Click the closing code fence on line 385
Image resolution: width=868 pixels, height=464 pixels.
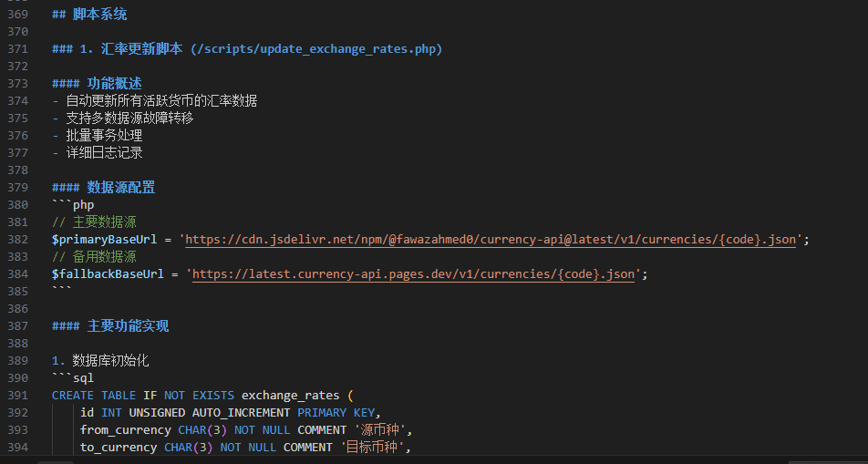[x=62, y=289]
